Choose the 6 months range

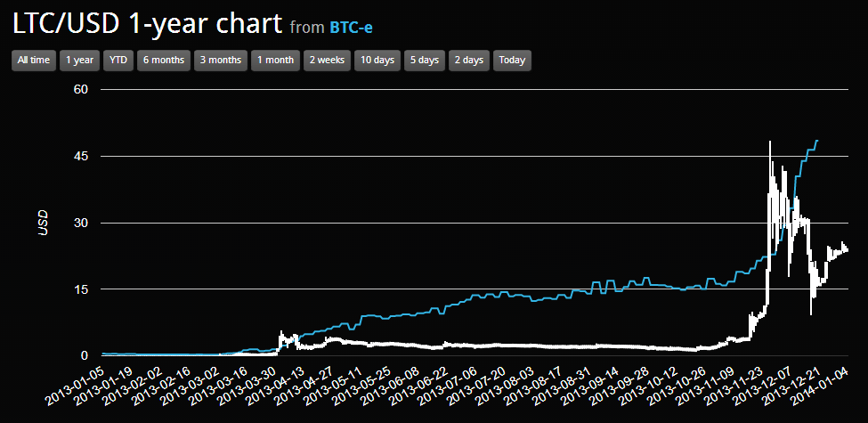(164, 61)
